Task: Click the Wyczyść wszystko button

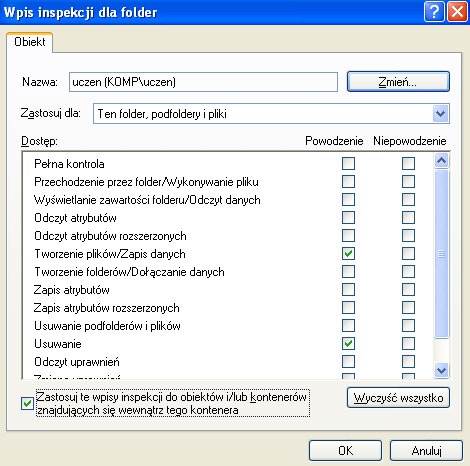Action: [x=398, y=398]
